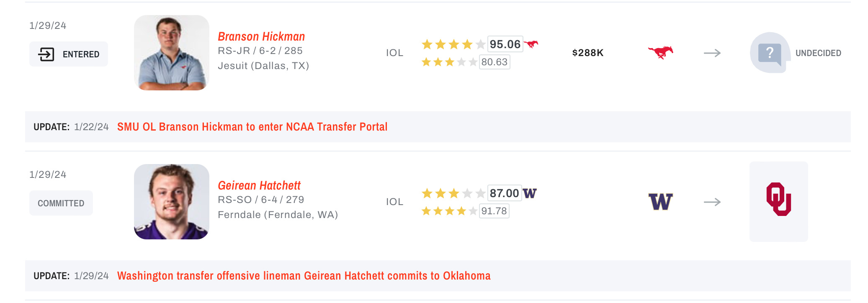This screenshot has height=303, width=868.
Task: Click Branson Hickman headshot photo
Action: (x=171, y=53)
